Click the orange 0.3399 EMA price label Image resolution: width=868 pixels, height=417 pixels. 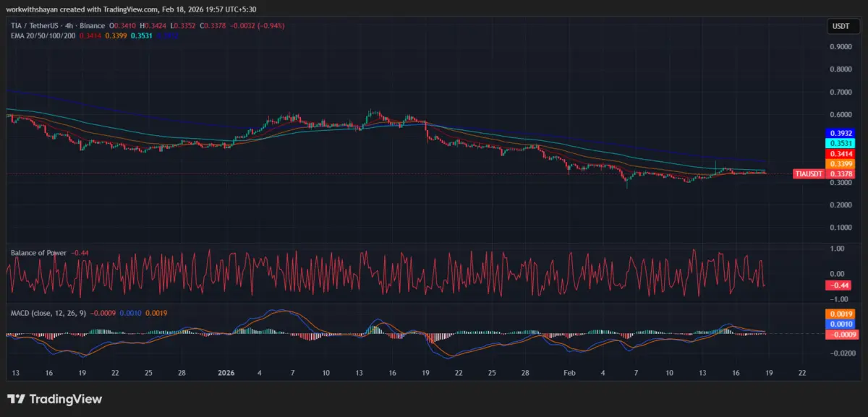(839, 164)
